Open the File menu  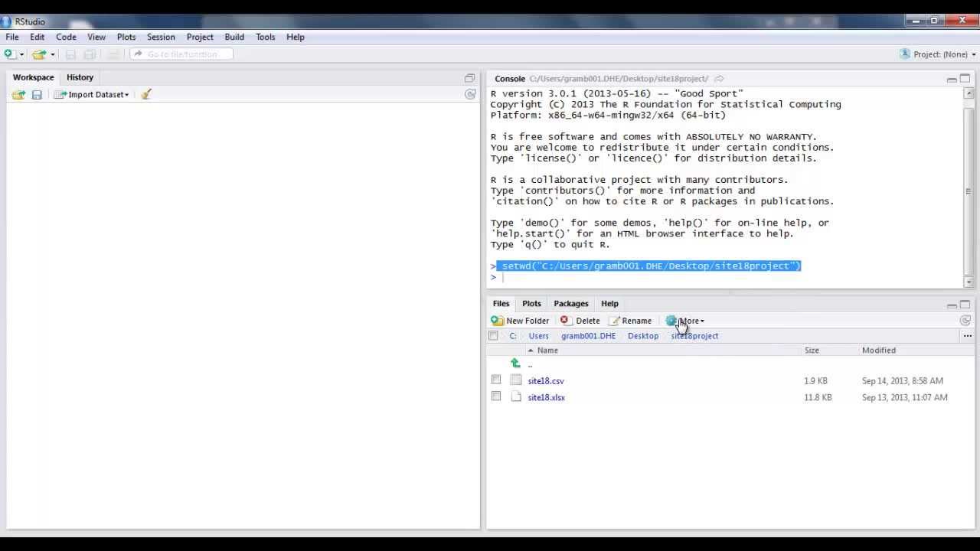(12, 37)
